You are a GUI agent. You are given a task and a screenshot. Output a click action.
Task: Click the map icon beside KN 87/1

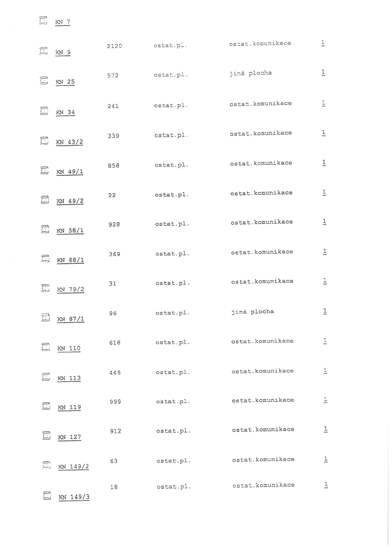45,317
